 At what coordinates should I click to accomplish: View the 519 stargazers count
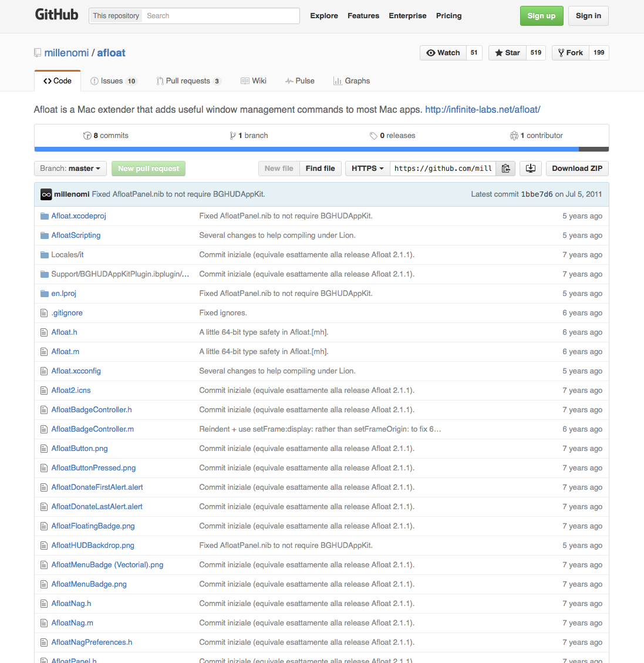tap(536, 53)
